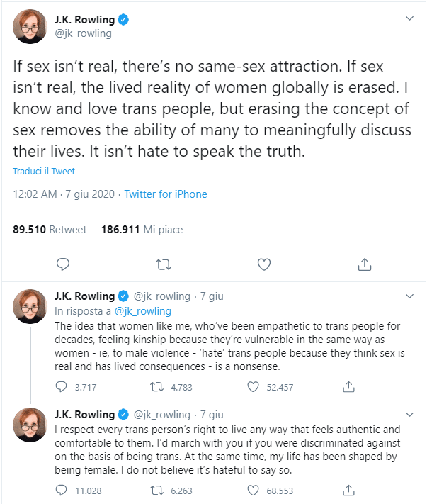Screen dimensions: 427x504
Task: View the 89.510 Retweet list
Action: [x=50, y=230]
